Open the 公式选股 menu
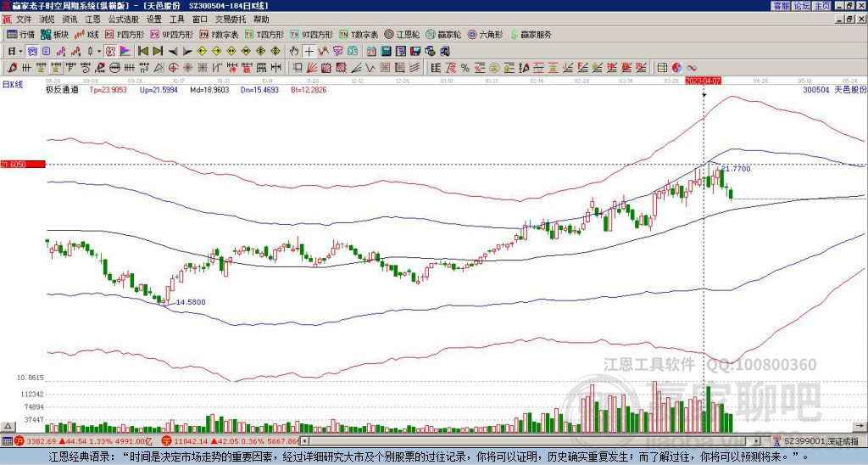The width and height of the screenshot is (868, 465). [124, 20]
